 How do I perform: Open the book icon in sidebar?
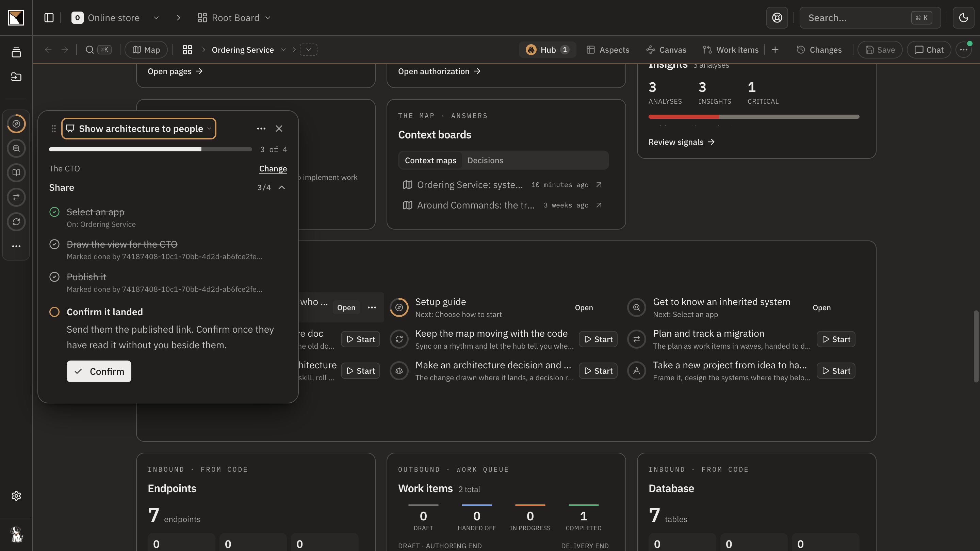pos(16,173)
